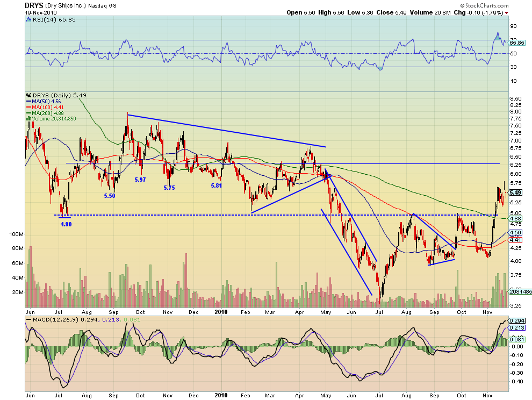Open the StockCharts.com link
Image resolution: width=532 pixels, height=400 pixels.
pos(485,5)
